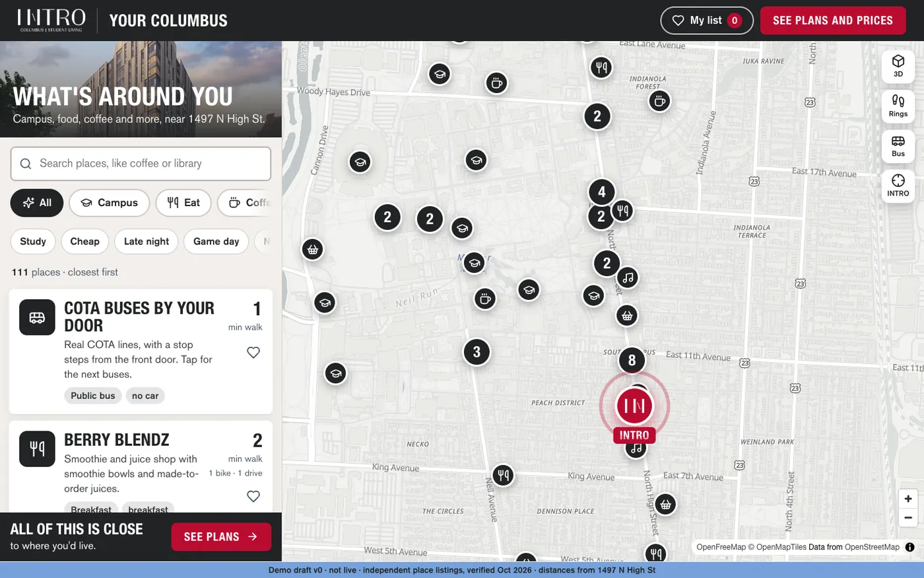Toggle the Bus routes layer
The width and height of the screenshot is (924, 578).
coord(898,145)
